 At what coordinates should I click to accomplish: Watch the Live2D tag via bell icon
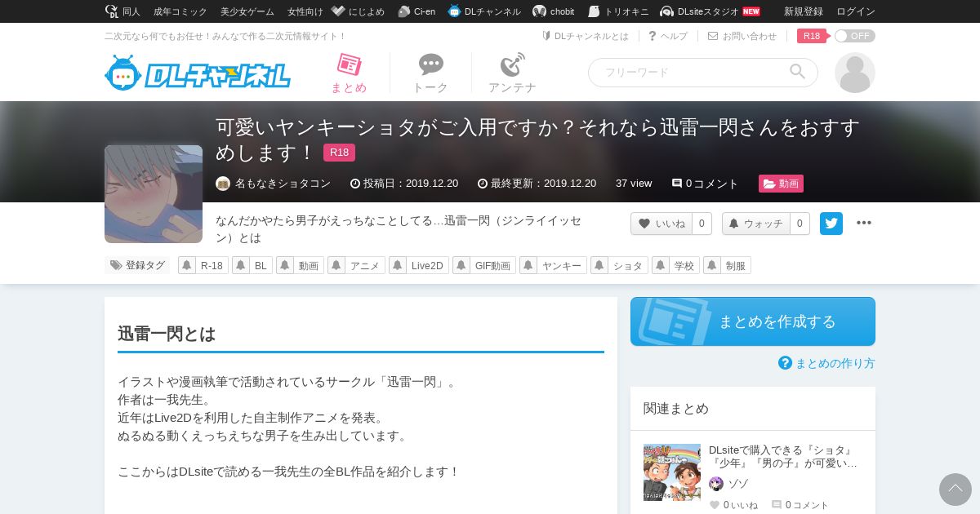coord(398,265)
